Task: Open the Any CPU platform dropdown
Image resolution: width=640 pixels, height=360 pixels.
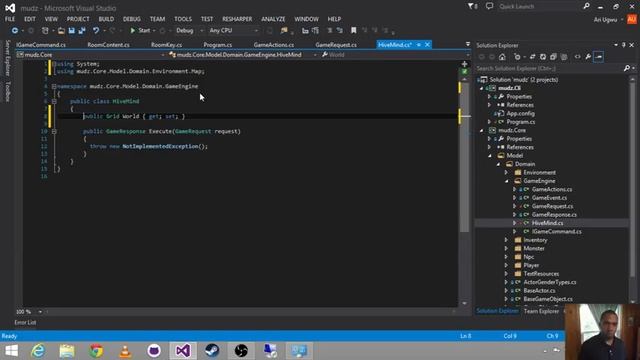Action: (233, 31)
